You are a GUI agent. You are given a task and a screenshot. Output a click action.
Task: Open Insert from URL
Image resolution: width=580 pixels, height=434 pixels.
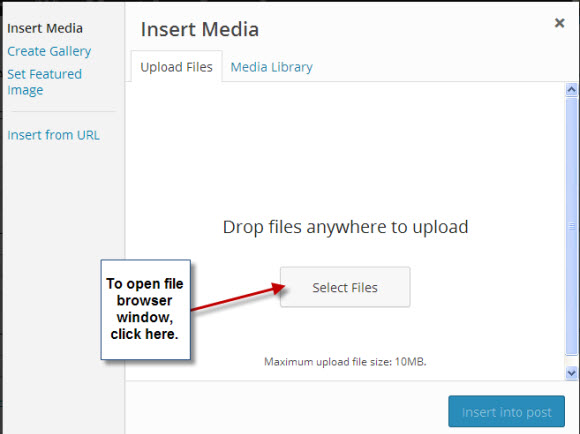[54, 135]
